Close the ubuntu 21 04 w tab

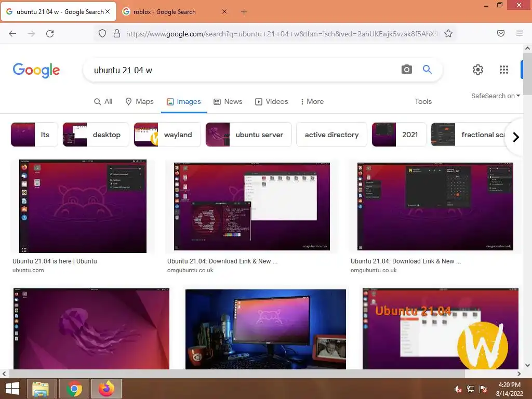[x=108, y=11]
